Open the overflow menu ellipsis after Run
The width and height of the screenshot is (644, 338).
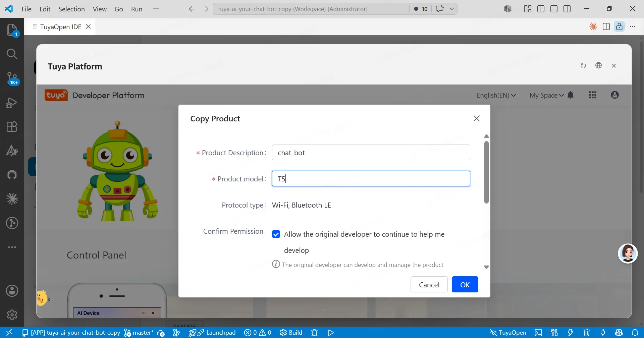[x=156, y=9]
